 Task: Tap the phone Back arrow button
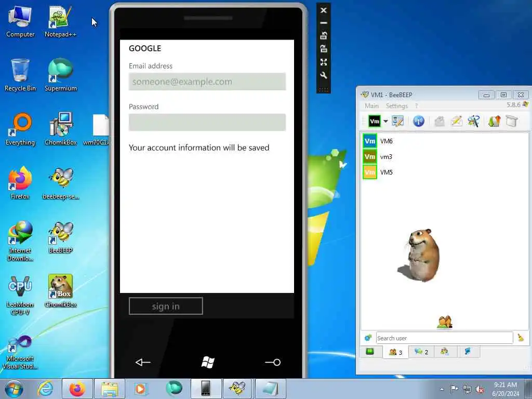click(x=143, y=362)
